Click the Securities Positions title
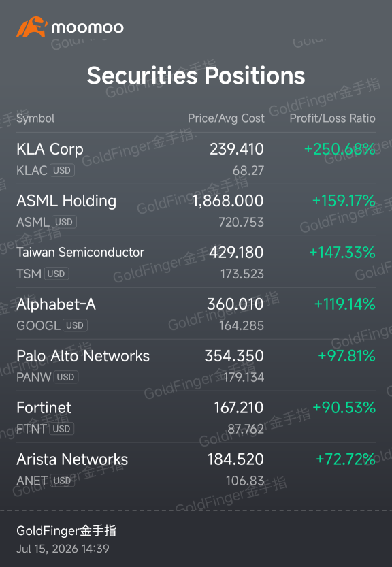392x567 pixels. (196, 75)
